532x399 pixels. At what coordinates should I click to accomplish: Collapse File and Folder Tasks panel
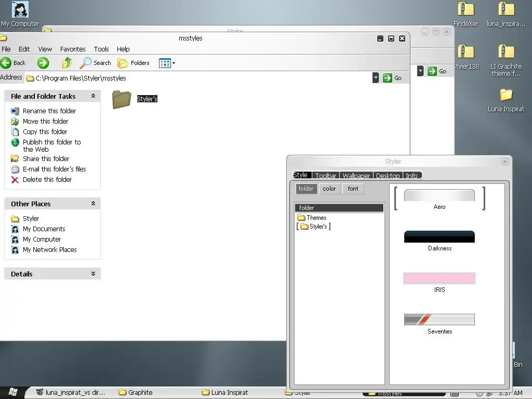94,96
